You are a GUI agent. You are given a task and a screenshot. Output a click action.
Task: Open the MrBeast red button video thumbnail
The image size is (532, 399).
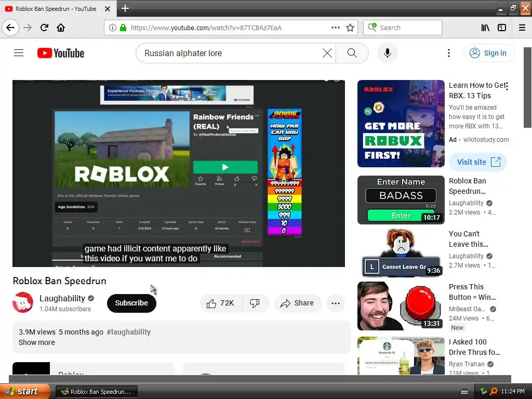click(401, 305)
